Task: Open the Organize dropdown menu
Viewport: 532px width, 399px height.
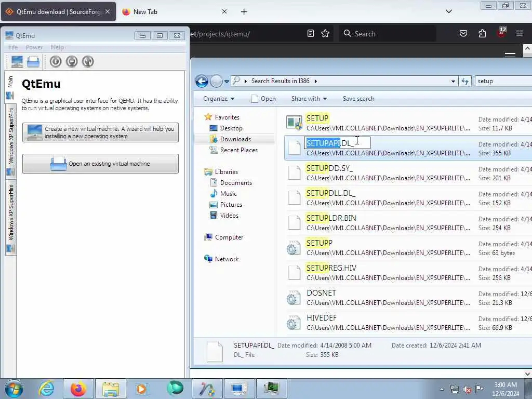Action: [219, 99]
